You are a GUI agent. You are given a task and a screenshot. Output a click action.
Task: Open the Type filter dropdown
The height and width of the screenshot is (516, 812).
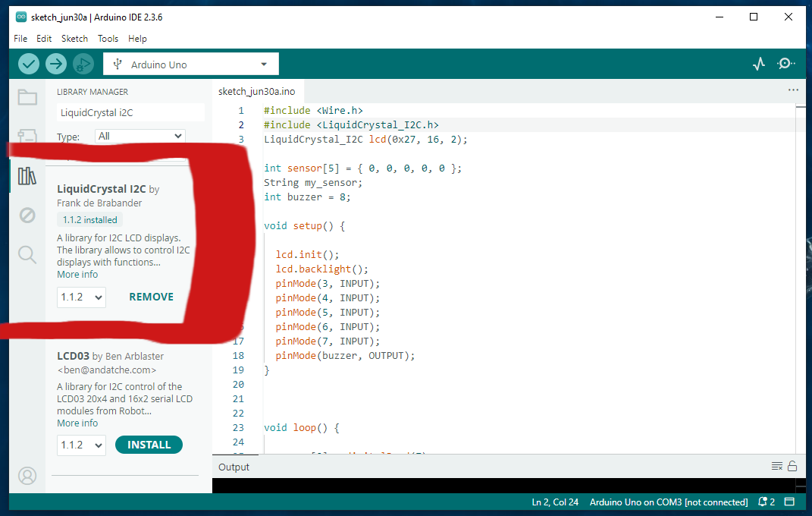point(140,137)
